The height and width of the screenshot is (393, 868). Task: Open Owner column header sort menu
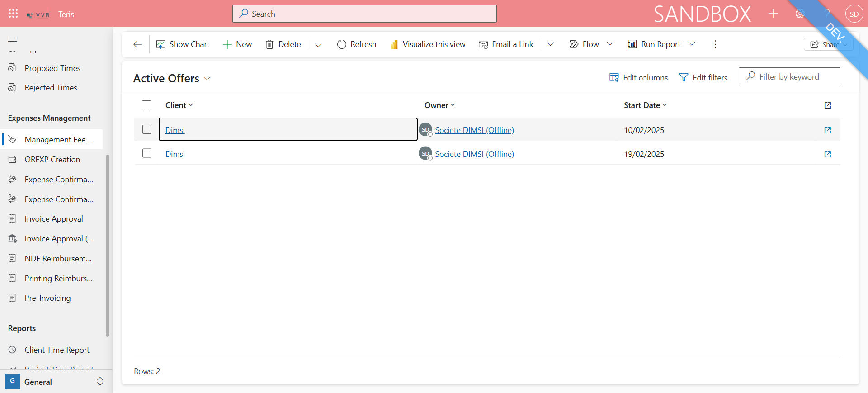(x=439, y=105)
